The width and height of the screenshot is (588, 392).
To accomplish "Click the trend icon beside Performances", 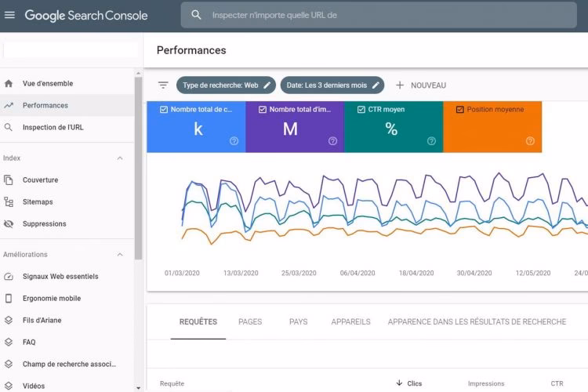I will coord(9,105).
